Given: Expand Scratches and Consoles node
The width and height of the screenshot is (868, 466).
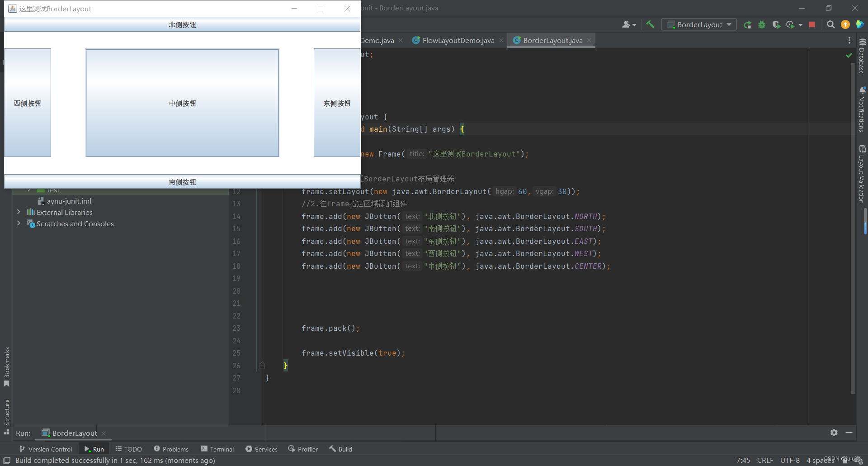Looking at the screenshot, I should (x=19, y=223).
